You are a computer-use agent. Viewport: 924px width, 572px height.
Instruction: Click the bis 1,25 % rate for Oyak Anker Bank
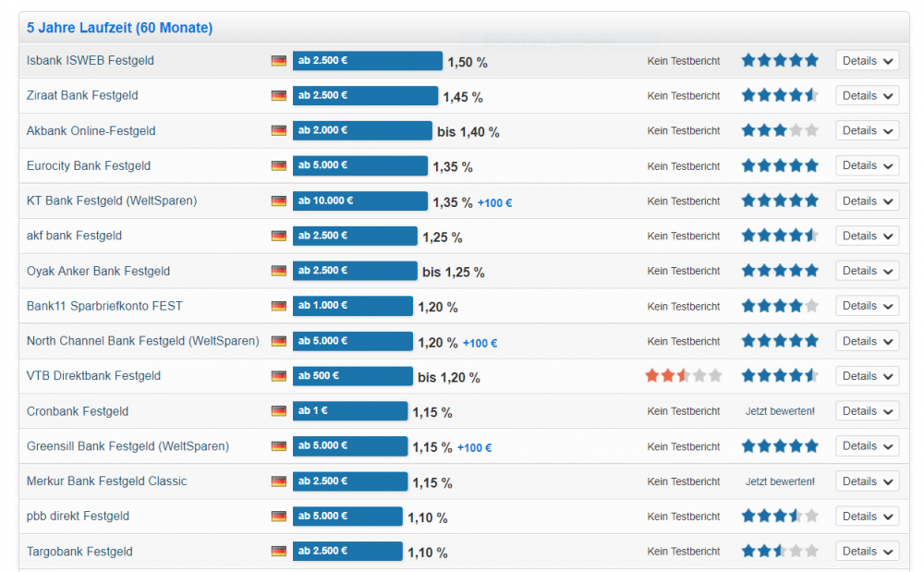453,273
